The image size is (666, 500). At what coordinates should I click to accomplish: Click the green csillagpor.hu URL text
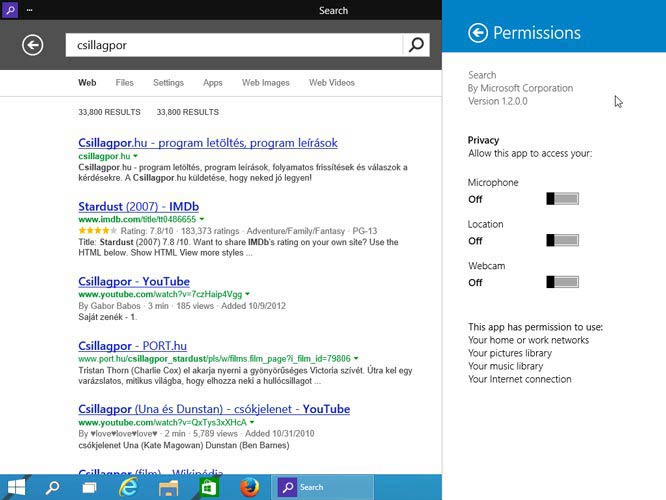(x=104, y=156)
